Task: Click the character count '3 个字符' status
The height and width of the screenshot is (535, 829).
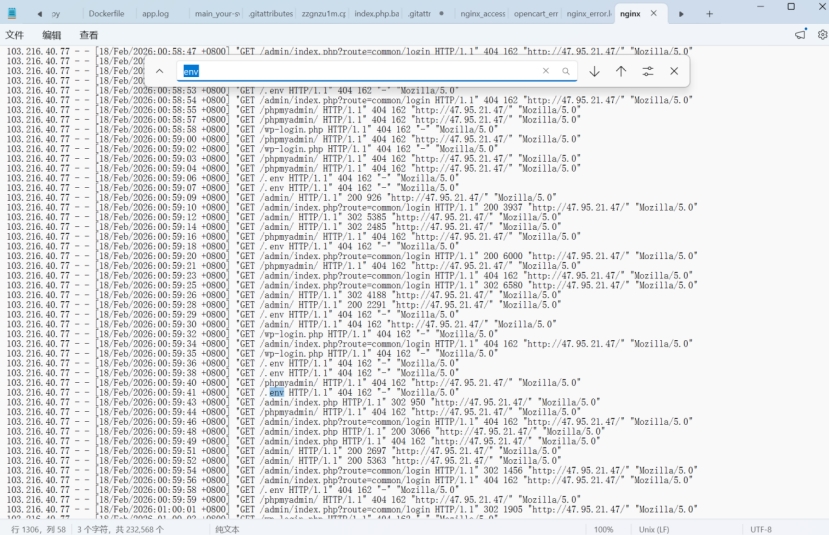Action: [121, 529]
